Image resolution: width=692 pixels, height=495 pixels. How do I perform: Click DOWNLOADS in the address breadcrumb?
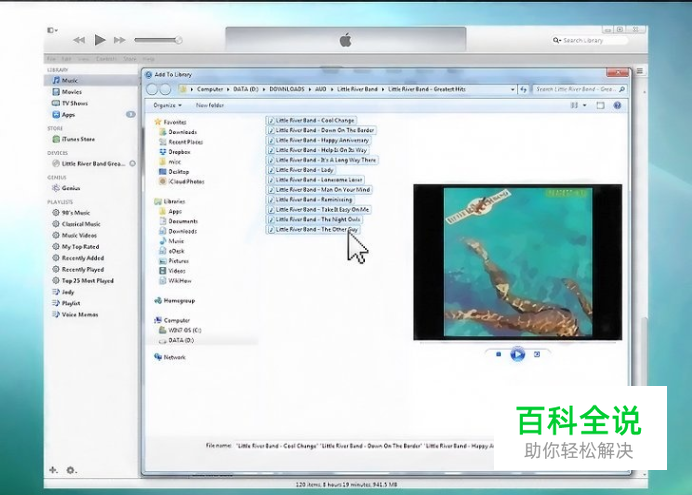(287, 89)
